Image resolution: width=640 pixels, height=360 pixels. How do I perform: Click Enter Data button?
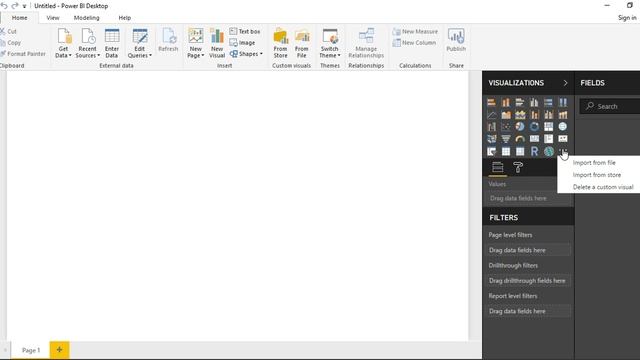coord(112,43)
